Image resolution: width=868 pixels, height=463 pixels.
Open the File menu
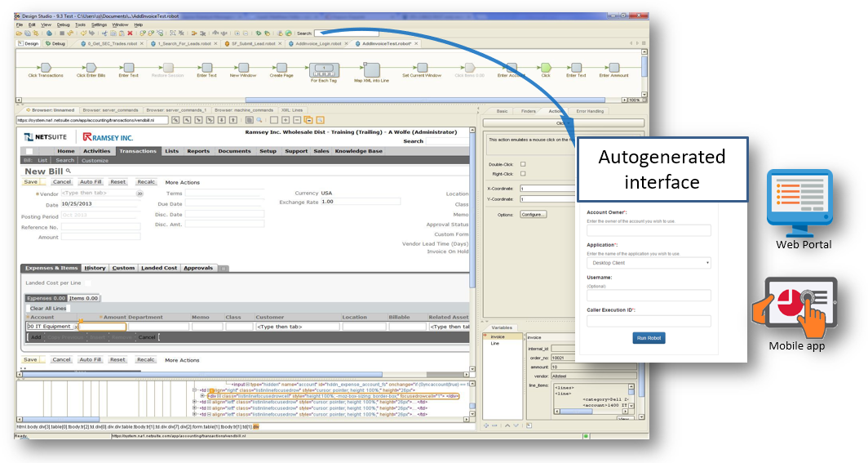pyautogui.click(x=20, y=25)
